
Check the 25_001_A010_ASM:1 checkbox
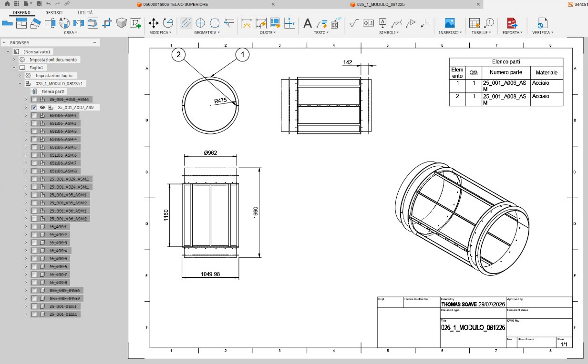pyautogui.click(x=34, y=100)
